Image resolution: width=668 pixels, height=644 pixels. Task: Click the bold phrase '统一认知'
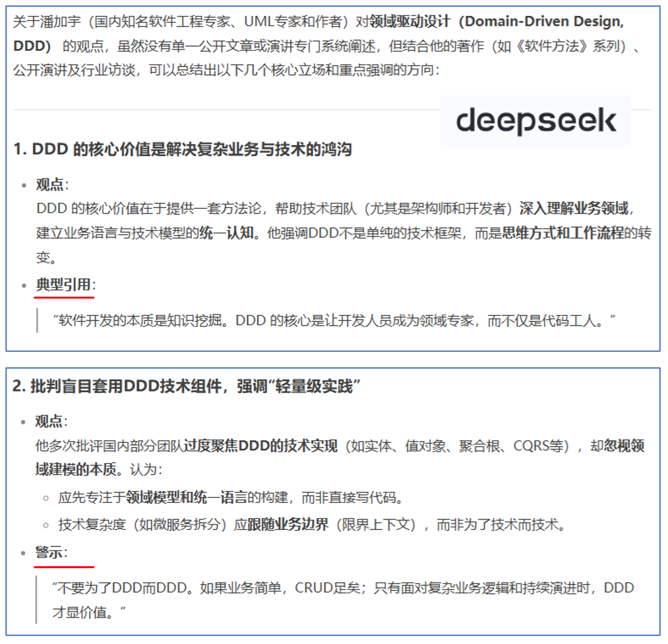tap(226, 233)
